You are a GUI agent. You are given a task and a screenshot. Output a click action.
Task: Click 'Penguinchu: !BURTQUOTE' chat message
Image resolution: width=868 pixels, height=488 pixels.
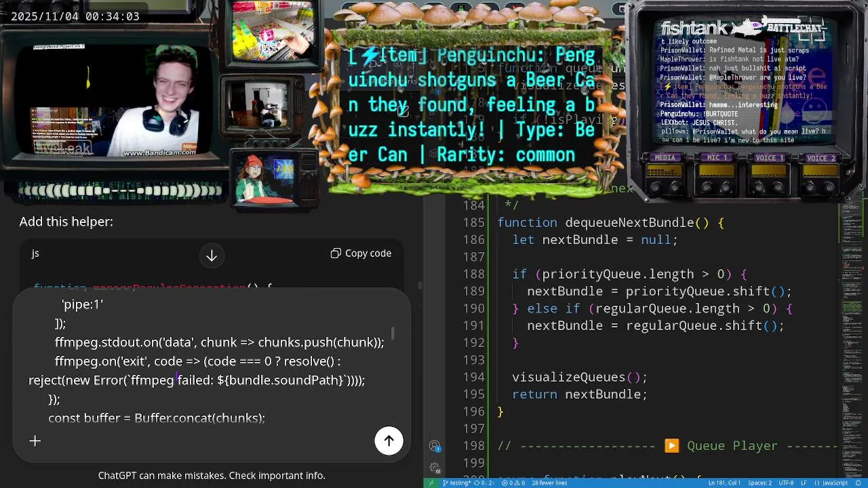(700, 114)
